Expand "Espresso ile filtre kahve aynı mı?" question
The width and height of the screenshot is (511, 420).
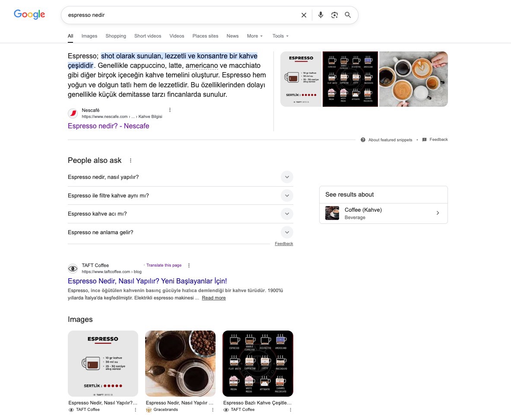pyautogui.click(x=181, y=196)
